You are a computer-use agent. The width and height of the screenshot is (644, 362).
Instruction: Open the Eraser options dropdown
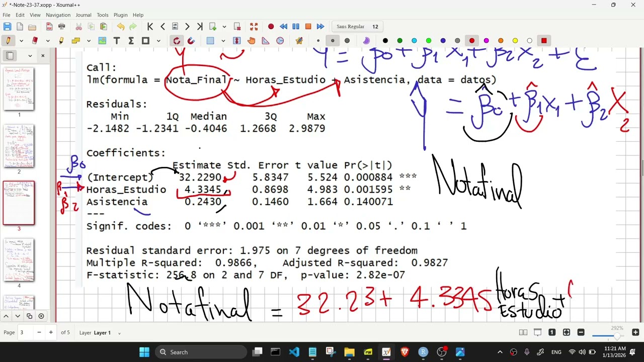click(x=48, y=41)
